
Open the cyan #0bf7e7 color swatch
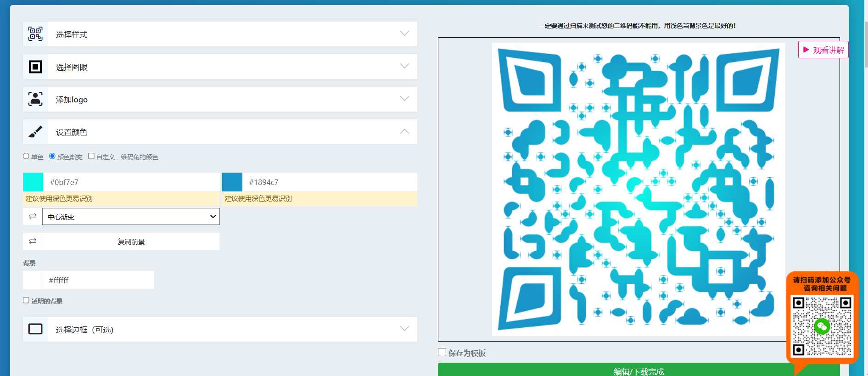click(33, 182)
